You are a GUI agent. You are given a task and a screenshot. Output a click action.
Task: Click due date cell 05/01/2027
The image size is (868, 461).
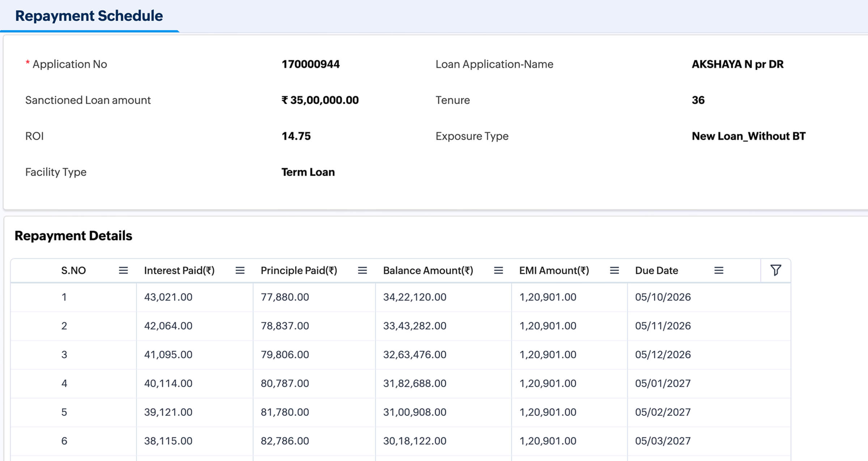[663, 383]
